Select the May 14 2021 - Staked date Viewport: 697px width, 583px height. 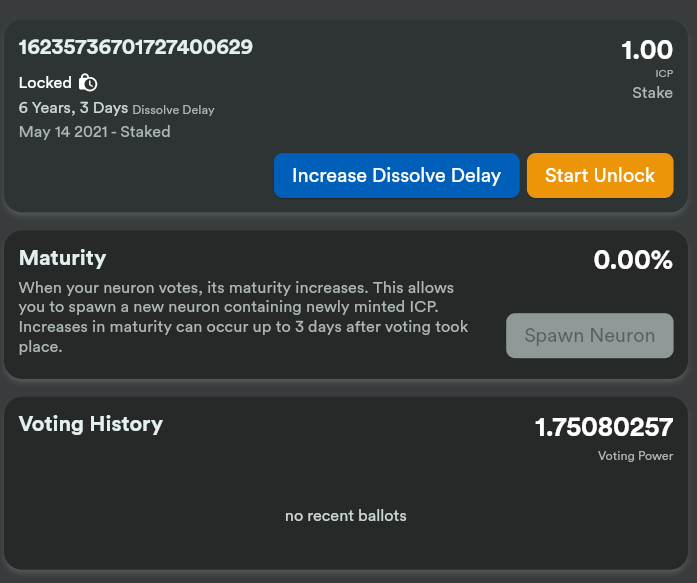click(x=94, y=132)
